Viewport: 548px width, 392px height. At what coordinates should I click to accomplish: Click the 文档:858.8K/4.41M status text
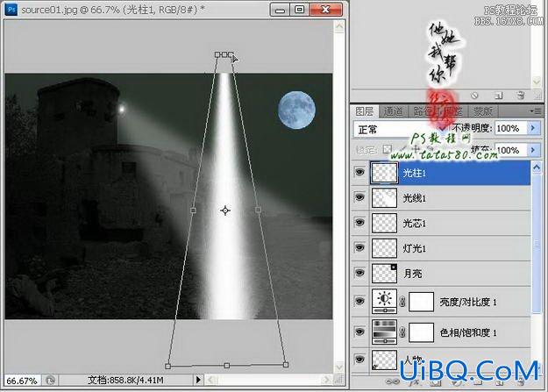click(125, 380)
